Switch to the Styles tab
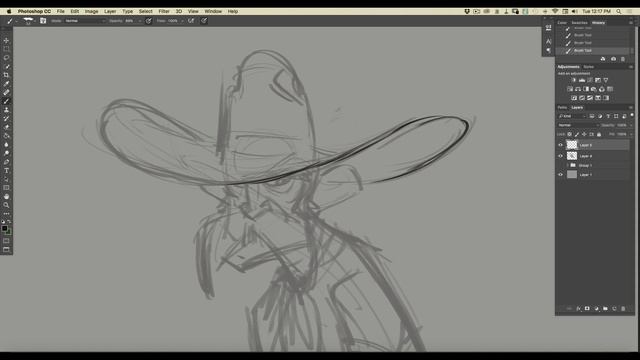This screenshot has width=640, height=360. click(x=589, y=67)
